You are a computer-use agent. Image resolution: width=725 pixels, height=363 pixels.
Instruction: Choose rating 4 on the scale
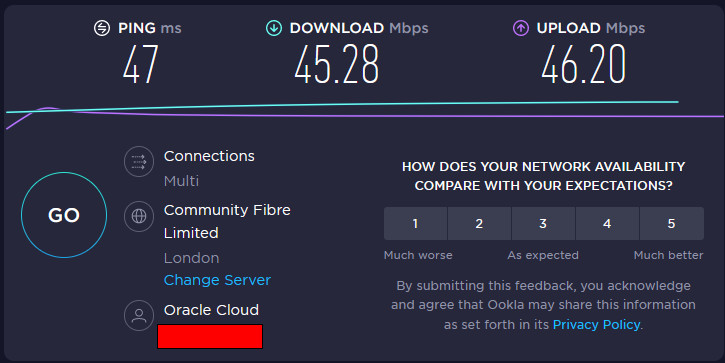(607, 223)
